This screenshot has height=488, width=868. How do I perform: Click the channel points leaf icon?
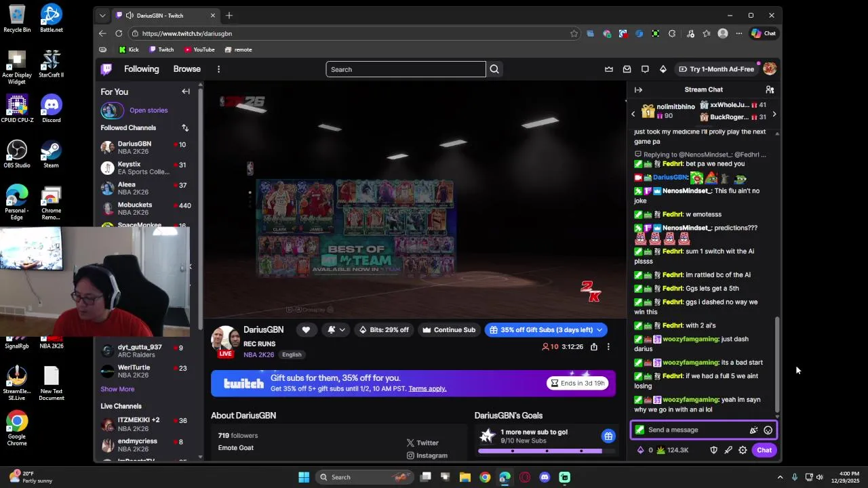tap(660, 450)
